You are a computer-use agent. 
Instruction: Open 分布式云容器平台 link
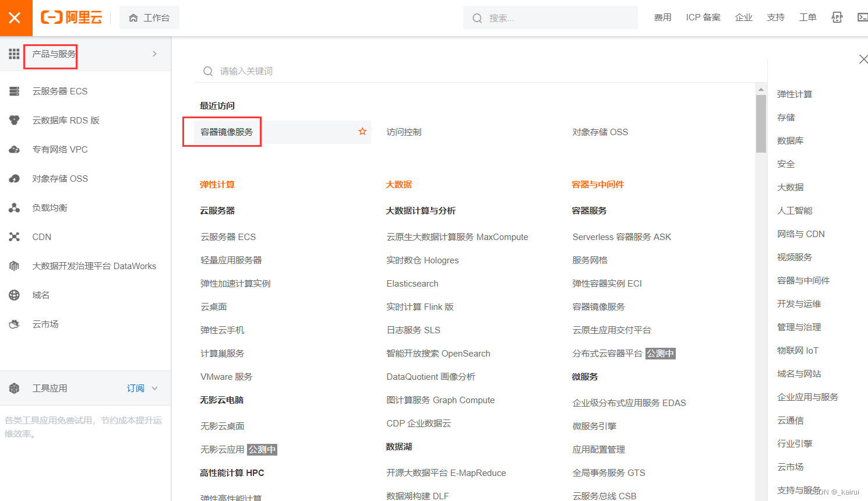[607, 354]
